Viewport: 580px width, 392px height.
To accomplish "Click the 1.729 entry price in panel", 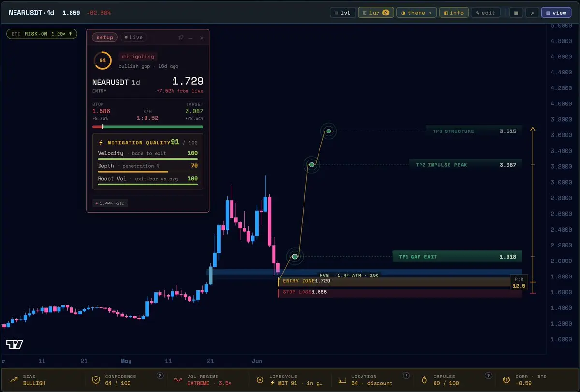I will (188, 81).
